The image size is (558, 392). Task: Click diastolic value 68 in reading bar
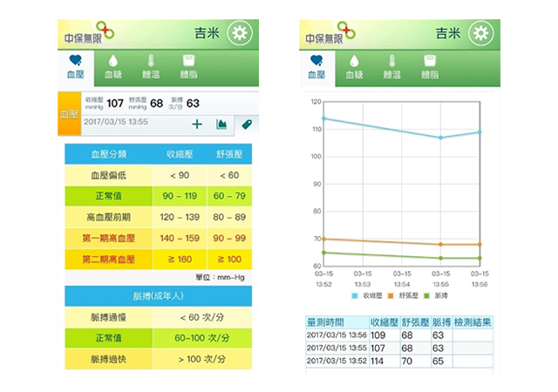tap(157, 103)
